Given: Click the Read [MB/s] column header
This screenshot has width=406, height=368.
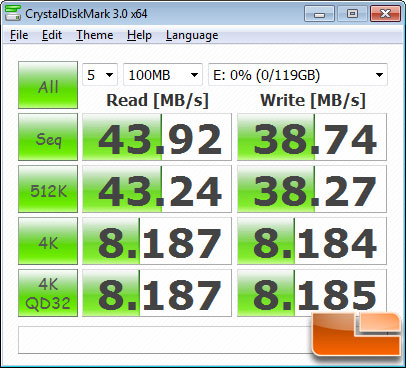Looking at the screenshot, I should point(157,100).
